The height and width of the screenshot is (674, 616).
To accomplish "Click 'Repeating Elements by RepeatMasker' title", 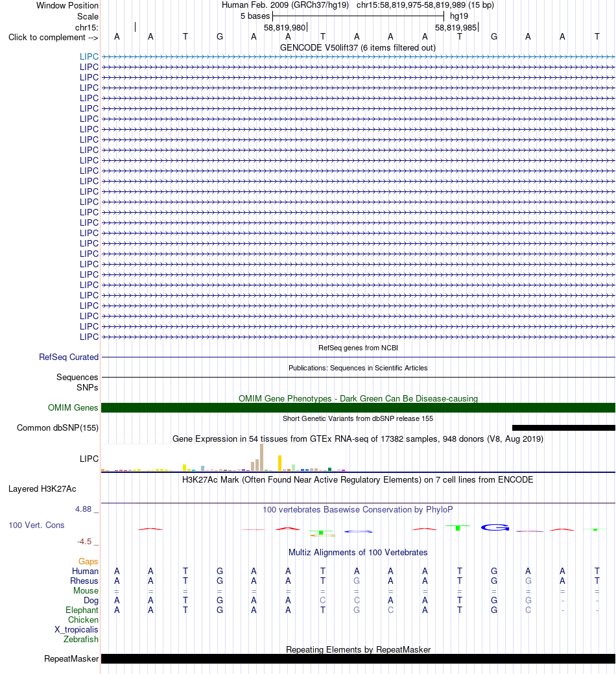I will pyautogui.click(x=358, y=649).
